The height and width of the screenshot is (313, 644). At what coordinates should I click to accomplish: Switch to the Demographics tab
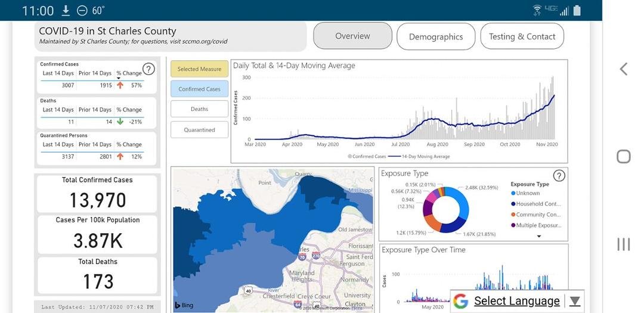tap(436, 36)
